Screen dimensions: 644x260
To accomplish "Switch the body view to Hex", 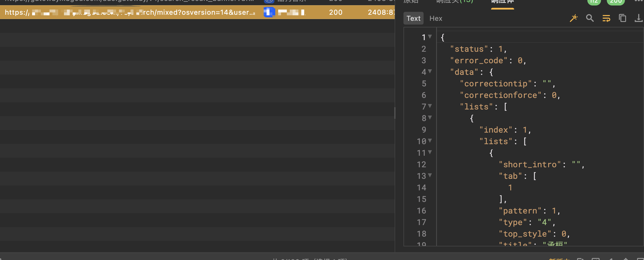I will coord(436,18).
